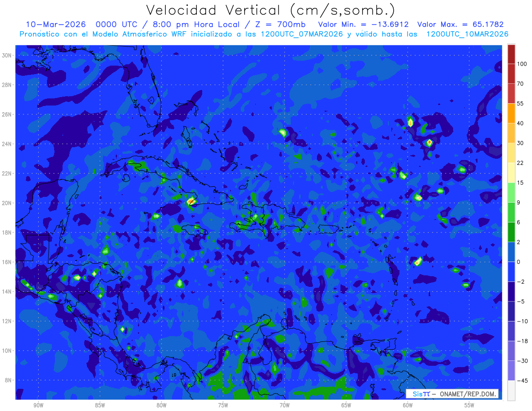Pick the colorbar segment between 70 and 100
Viewport: 532px width, 411px height.
tap(511, 74)
